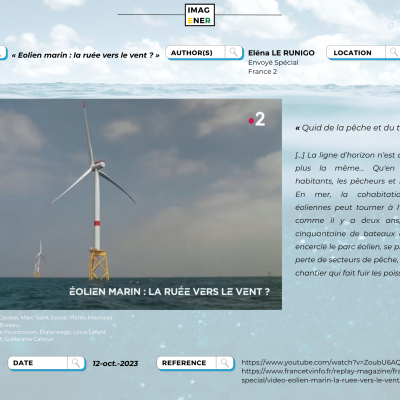The height and width of the screenshot is (400, 400).
Task: Click the wind turbine video thumbnail
Action: coord(141,204)
